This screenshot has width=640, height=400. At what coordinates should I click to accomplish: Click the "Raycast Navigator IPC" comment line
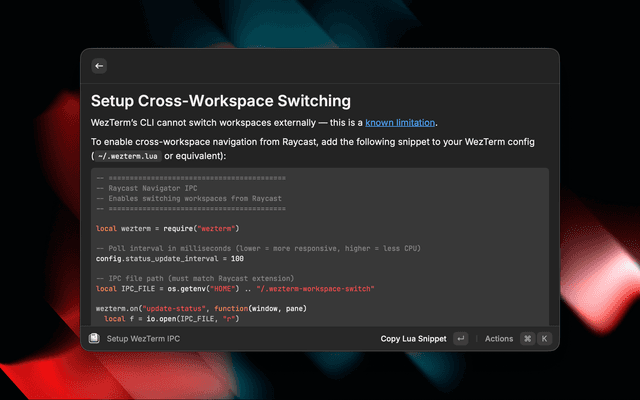(x=150, y=188)
